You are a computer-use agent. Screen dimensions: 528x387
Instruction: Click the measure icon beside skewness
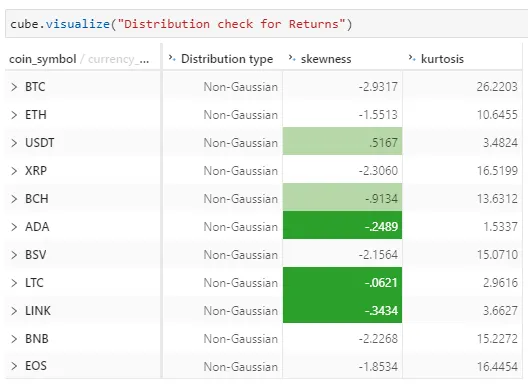(292, 59)
